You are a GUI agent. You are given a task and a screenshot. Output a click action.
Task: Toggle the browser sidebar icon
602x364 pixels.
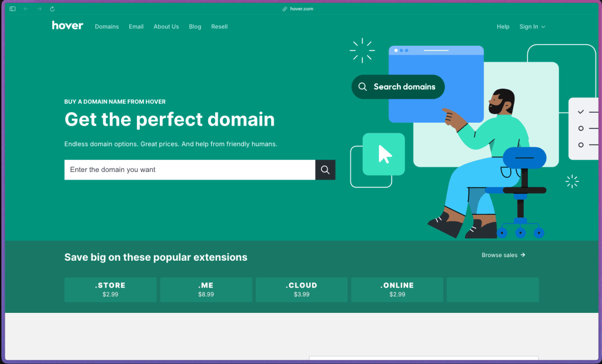13,9
